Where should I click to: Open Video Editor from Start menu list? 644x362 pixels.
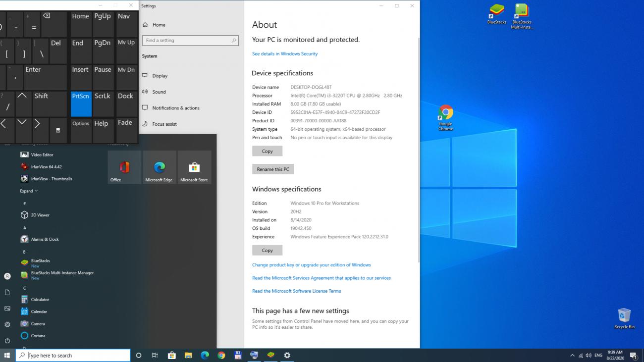[x=37, y=155]
